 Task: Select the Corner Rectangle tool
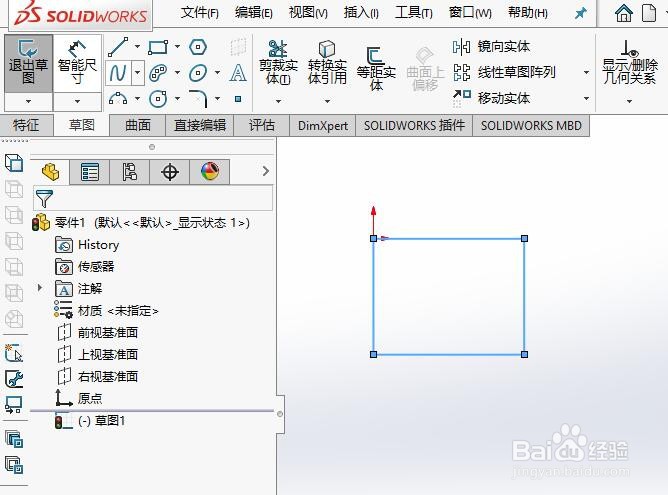point(158,47)
